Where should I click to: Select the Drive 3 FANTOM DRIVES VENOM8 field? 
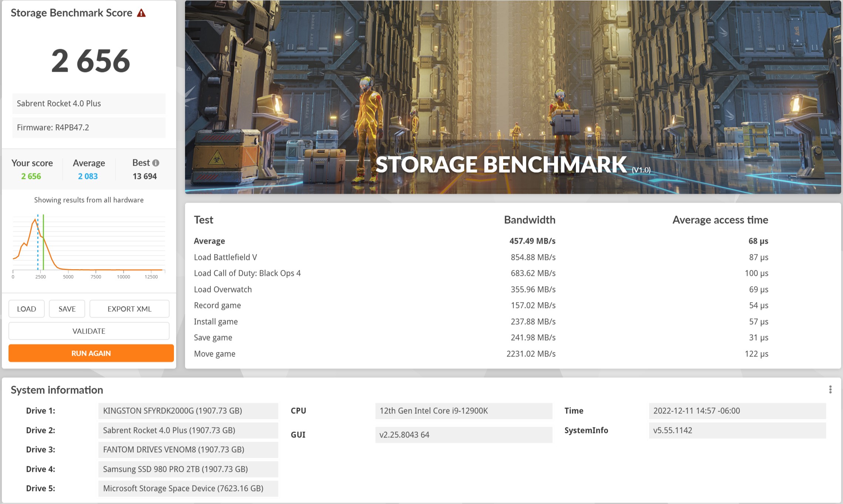pos(188,450)
